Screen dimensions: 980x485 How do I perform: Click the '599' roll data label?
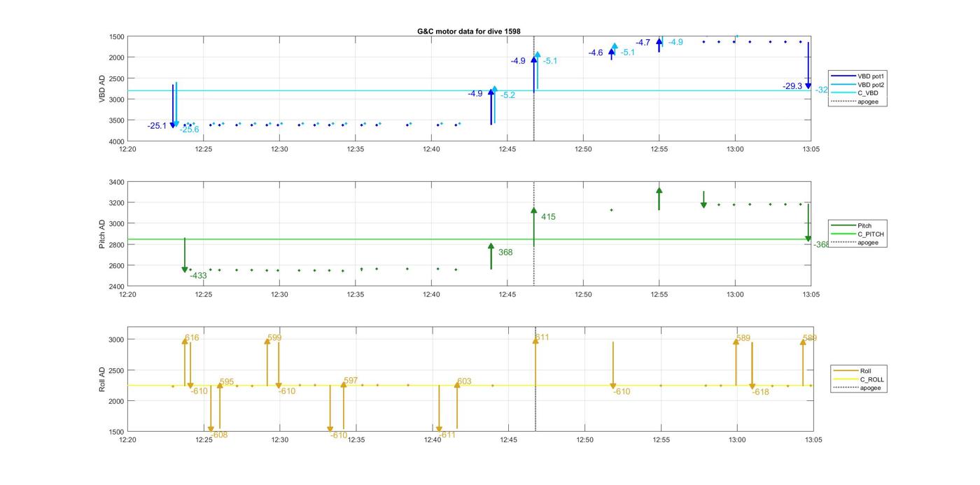(274, 338)
